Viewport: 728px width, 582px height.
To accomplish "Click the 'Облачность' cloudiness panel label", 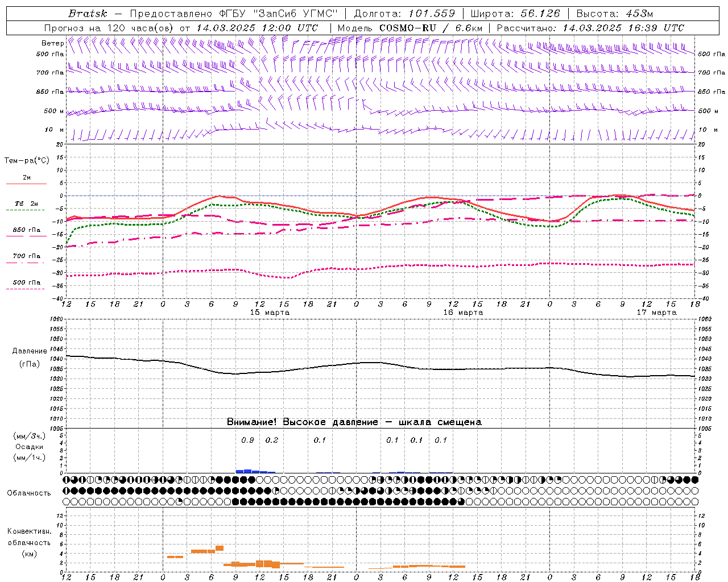I will [x=29, y=493].
